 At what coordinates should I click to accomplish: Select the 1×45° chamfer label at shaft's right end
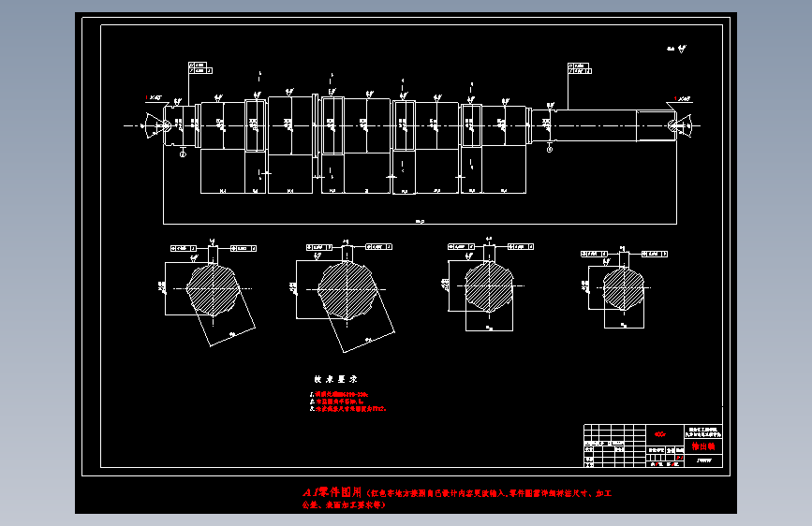pyautogui.click(x=683, y=98)
